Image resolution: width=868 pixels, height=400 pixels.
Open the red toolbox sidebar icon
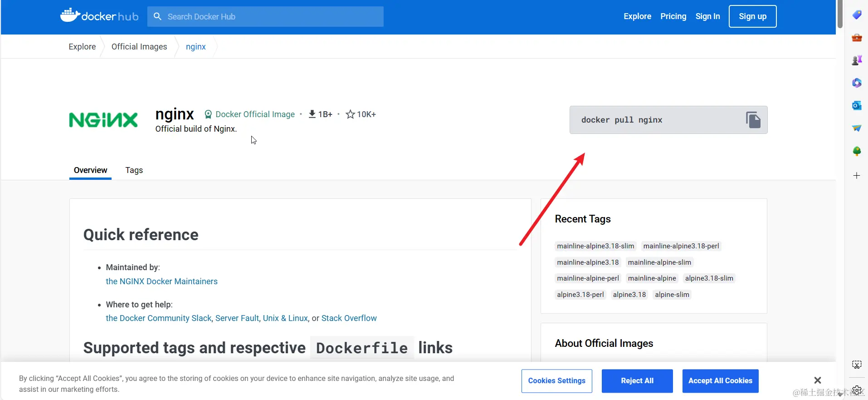857,38
